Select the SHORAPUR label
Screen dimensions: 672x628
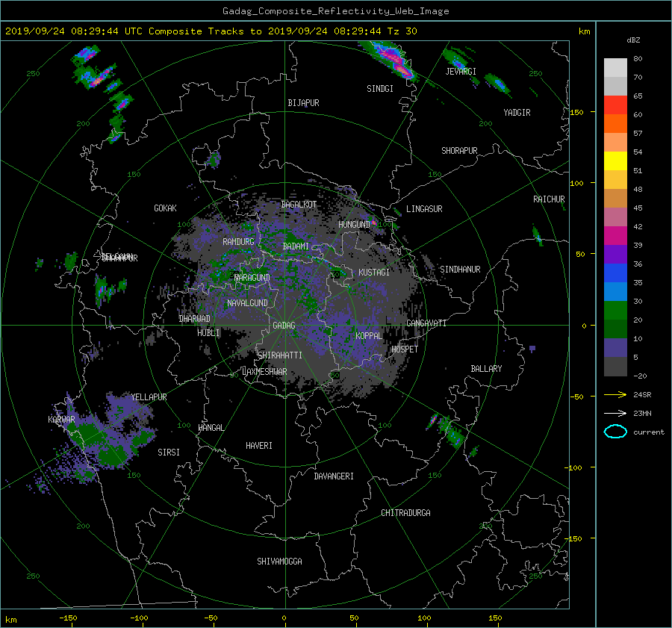click(x=459, y=151)
